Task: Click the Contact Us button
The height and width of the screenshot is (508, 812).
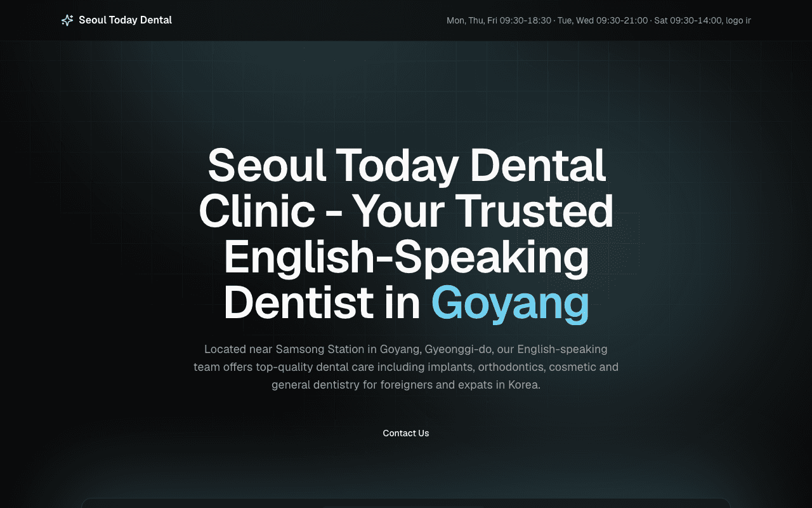Action: (x=406, y=433)
